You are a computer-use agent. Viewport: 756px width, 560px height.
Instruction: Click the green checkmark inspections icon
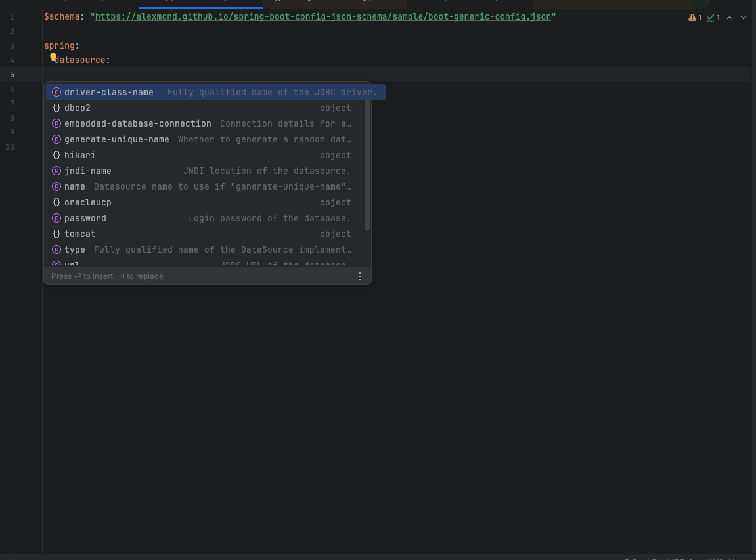(x=711, y=18)
